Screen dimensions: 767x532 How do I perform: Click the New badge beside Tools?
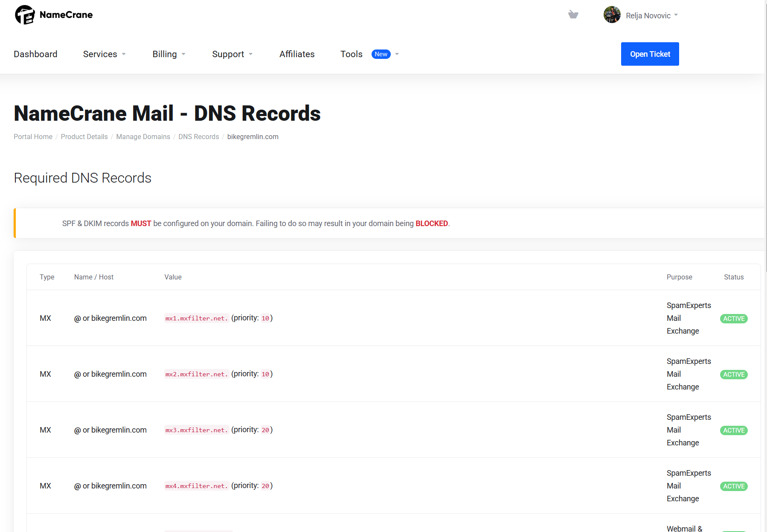(x=381, y=54)
